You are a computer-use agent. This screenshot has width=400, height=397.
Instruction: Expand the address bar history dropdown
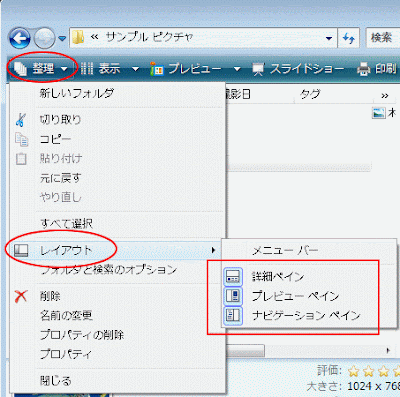pos(329,38)
